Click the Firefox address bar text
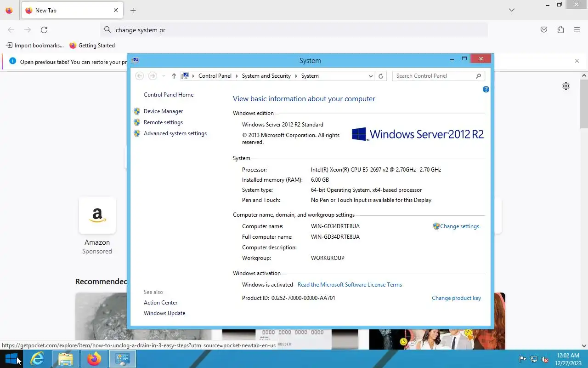 (141, 30)
